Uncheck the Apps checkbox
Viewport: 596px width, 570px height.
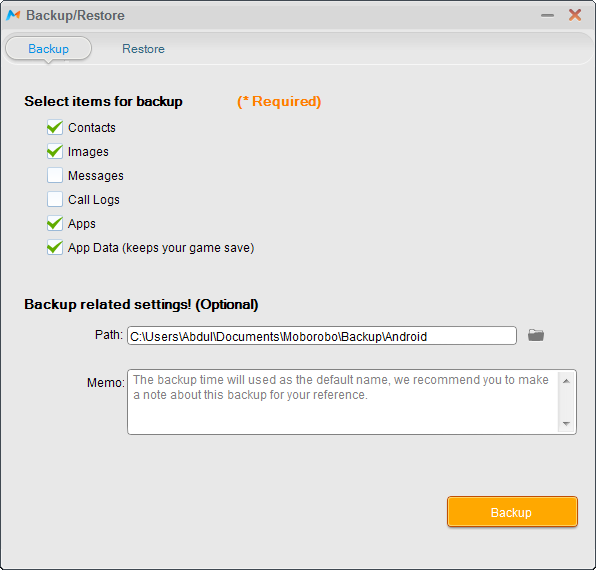click(x=55, y=223)
